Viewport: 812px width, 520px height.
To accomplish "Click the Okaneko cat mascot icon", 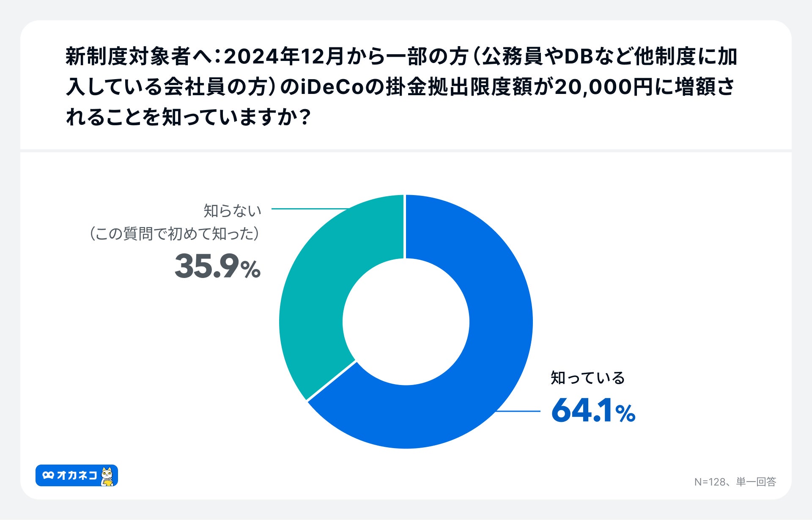I will [x=108, y=476].
